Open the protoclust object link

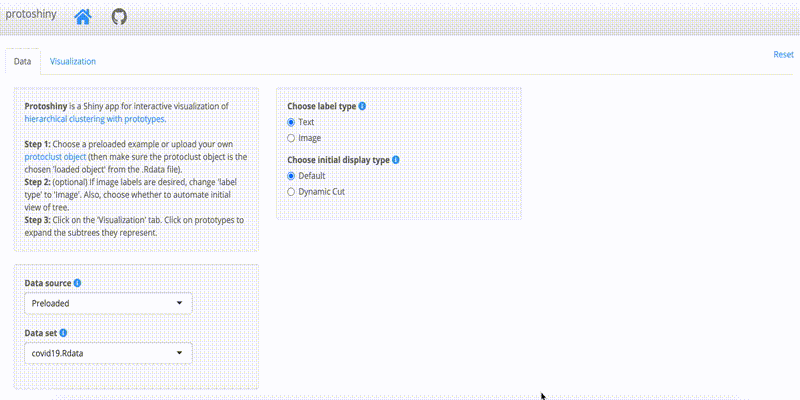pos(55,157)
